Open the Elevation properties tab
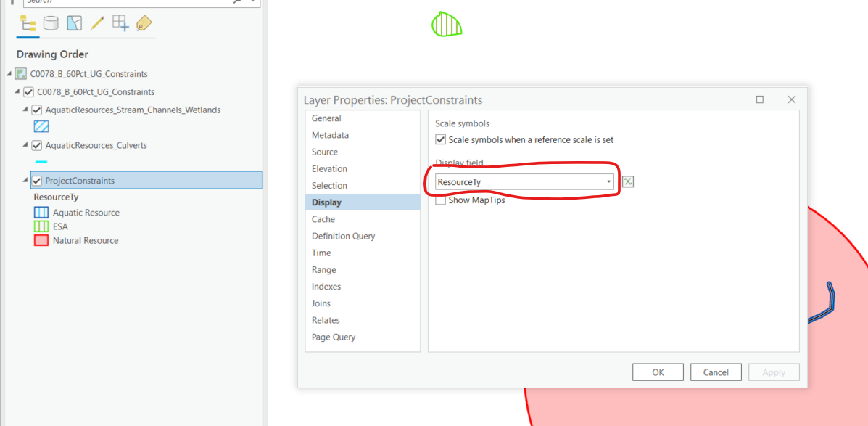Viewport: 868px width, 426px height. click(x=363, y=168)
